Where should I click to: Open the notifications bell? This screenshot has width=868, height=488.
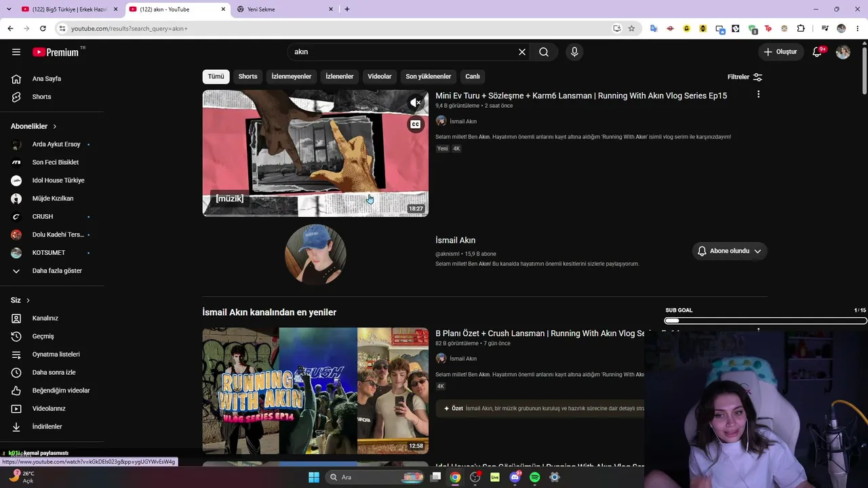[x=818, y=52]
